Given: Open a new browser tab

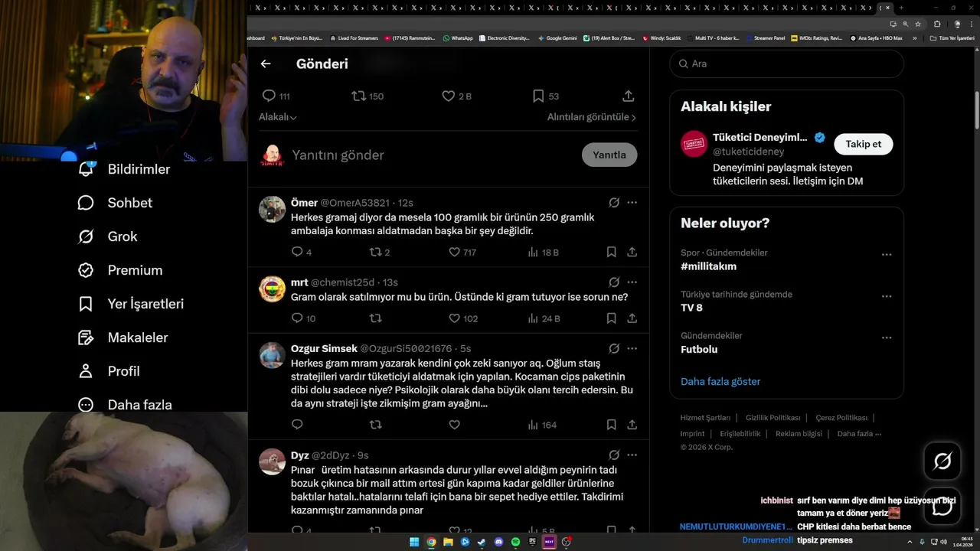Looking at the screenshot, I should click(901, 8).
